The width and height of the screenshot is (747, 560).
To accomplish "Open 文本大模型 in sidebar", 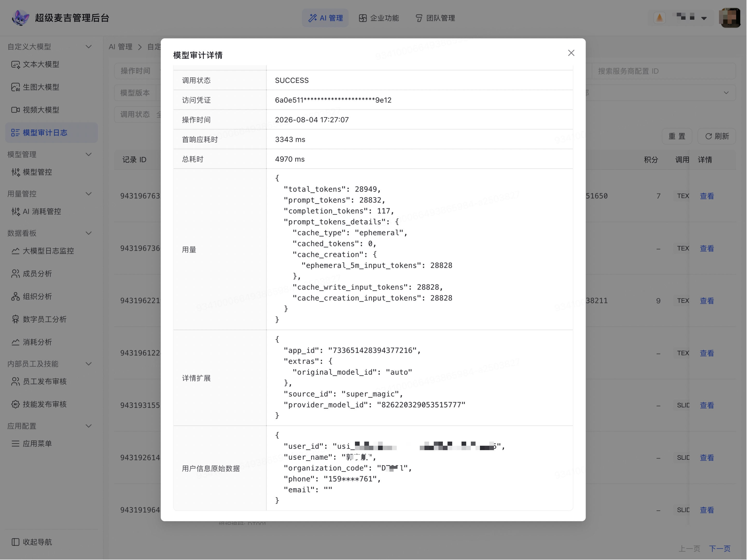I will (51, 65).
